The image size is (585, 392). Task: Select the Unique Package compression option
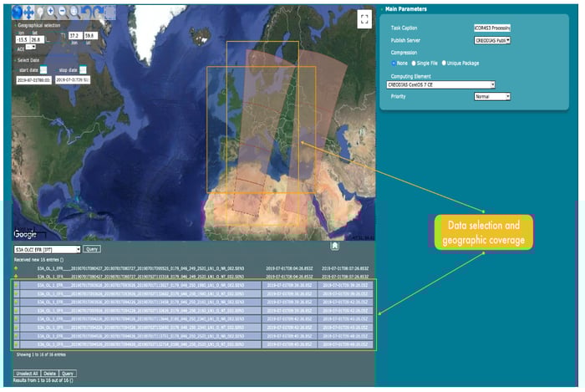coord(444,63)
